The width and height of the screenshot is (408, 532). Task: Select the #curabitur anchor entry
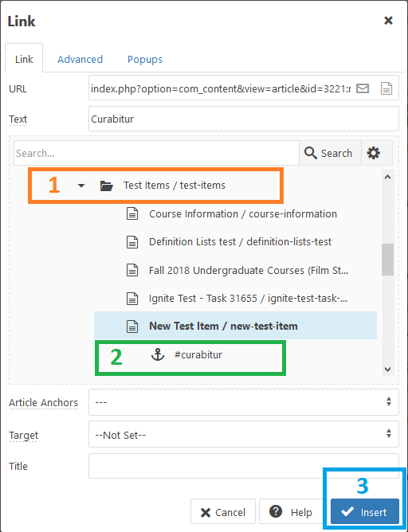tap(198, 355)
